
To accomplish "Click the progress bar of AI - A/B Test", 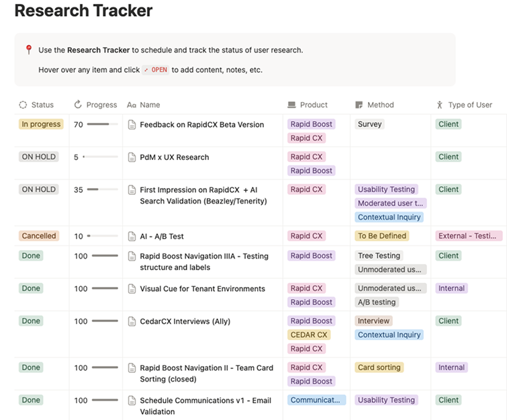I will pyautogui.click(x=103, y=237).
